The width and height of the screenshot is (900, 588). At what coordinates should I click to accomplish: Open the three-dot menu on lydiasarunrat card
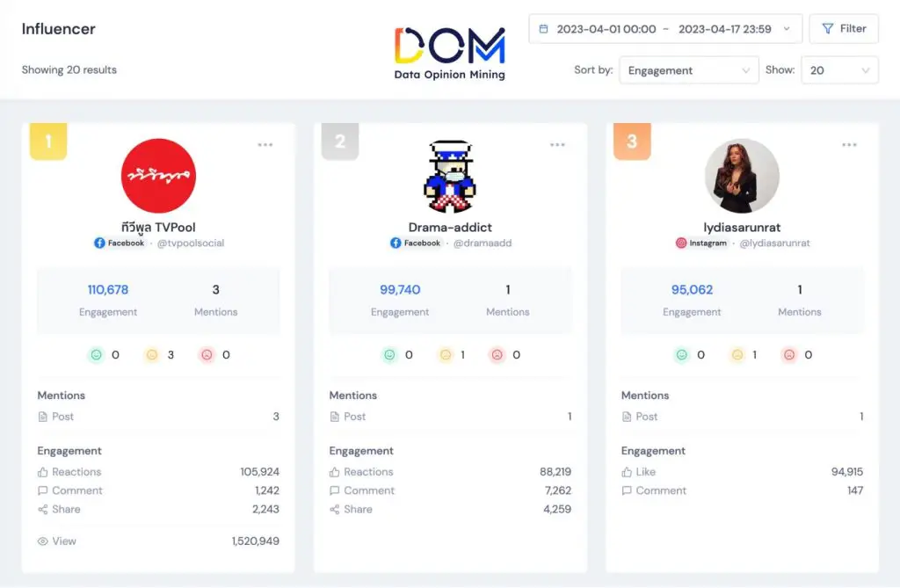point(850,145)
